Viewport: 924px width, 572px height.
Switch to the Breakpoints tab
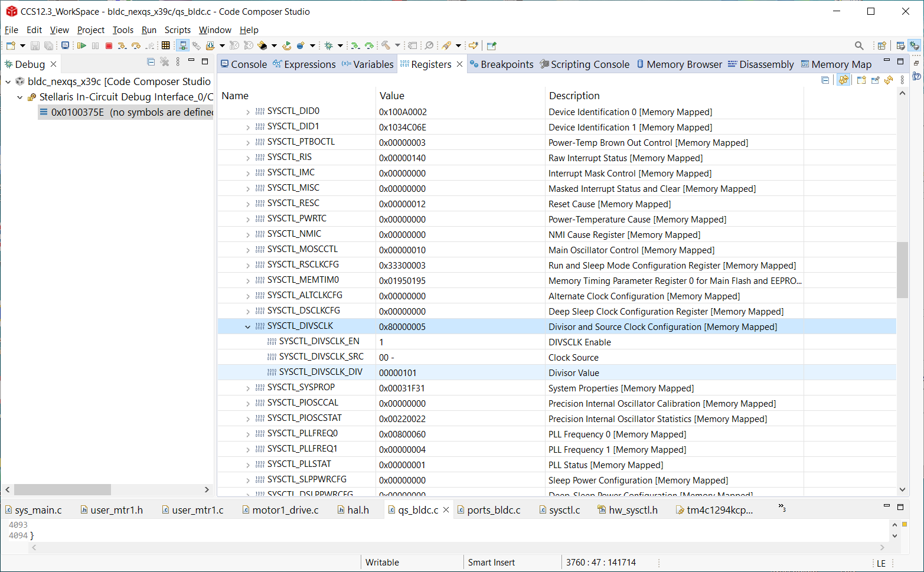point(501,64)
